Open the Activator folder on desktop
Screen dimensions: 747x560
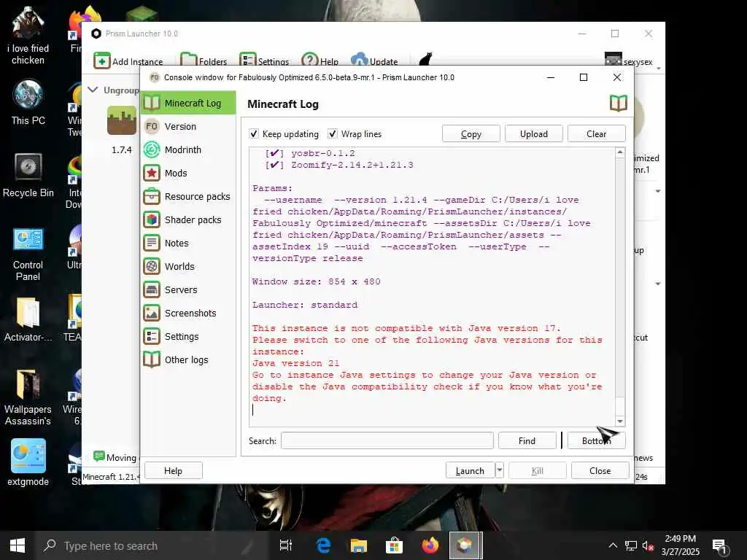point(28,319)
